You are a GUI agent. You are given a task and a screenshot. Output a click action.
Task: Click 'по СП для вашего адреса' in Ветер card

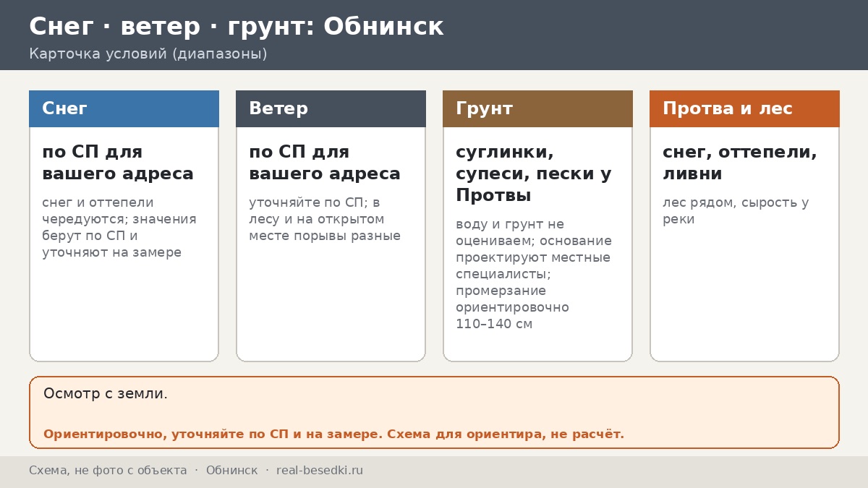325,163
